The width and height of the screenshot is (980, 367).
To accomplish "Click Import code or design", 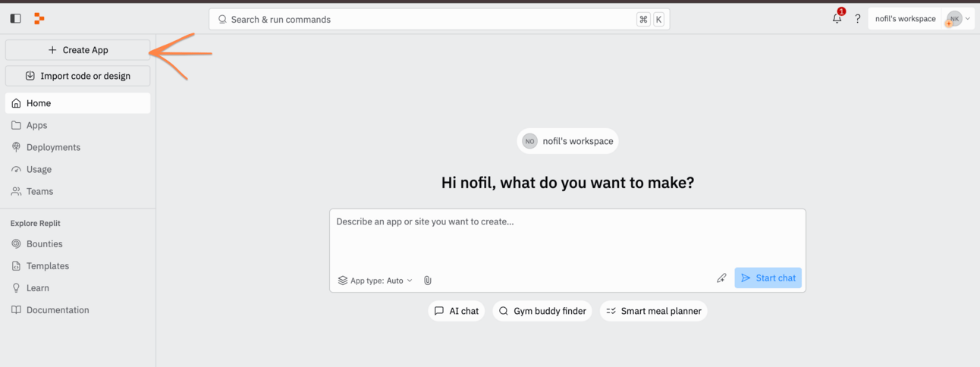I will pos(77,76).
